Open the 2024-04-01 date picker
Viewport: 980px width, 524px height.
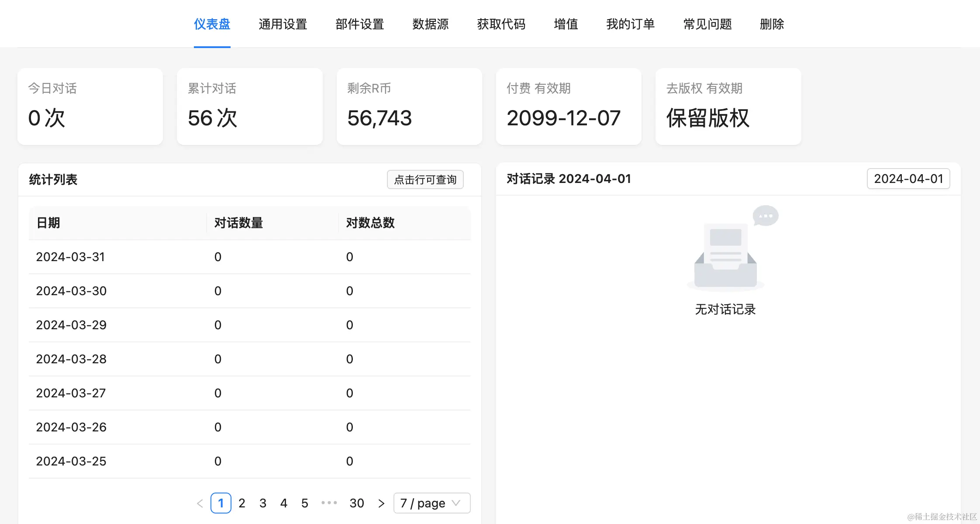pyautogui.click(x=908, y=179)
